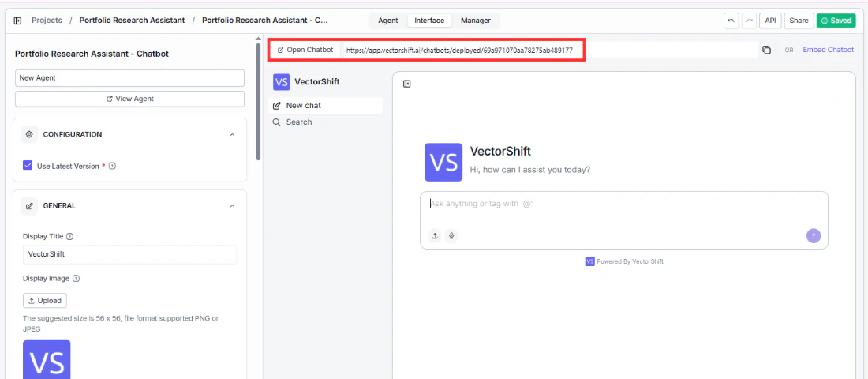Screen dimensions: 868x379
Task: Click the View Agent button
Action: (x=129, y=99)
